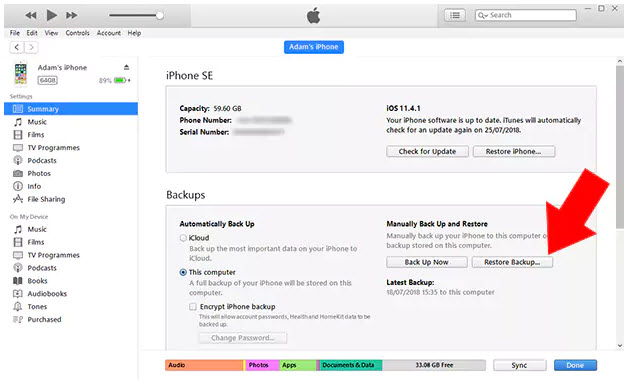Click the Apps segment in storage bar
Image resolution: width=631 pixels, height=387 pixels.
pyautogui.click(x=298, y=365)
